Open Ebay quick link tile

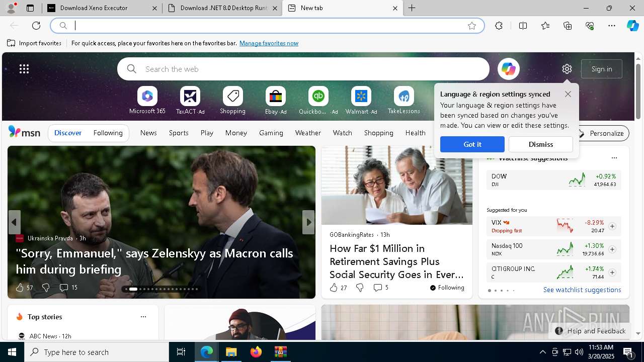pyautogui.click(x=275, y=101)
